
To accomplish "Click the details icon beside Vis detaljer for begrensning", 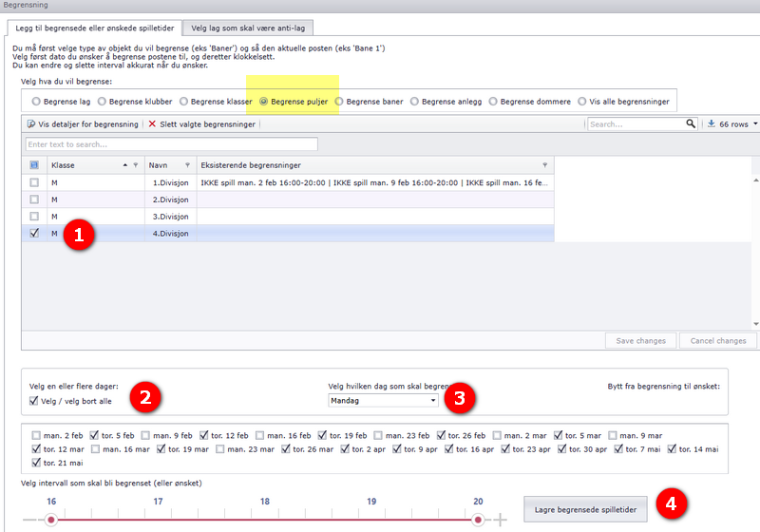I will 31,124.
